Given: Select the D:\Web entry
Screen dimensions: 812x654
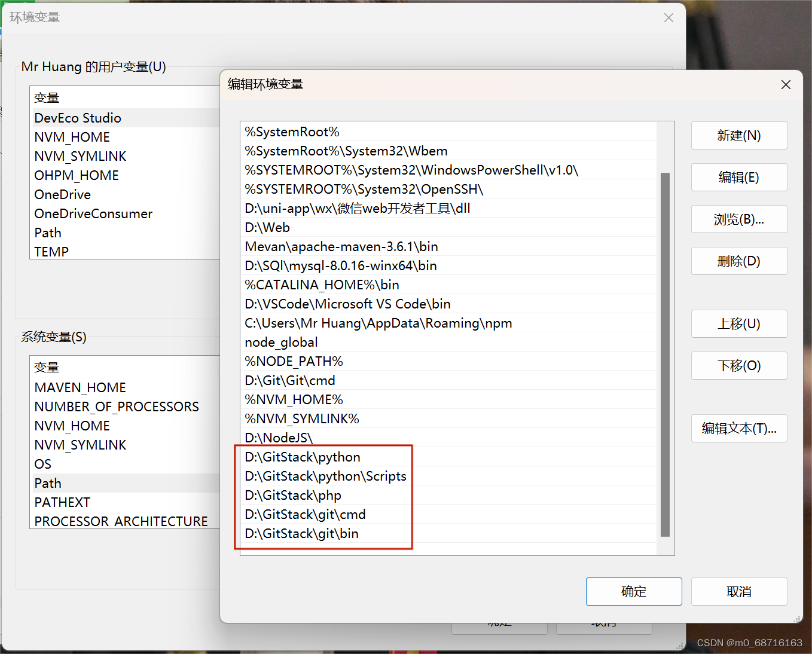Looking at the screenshot, I should tap(448, 228).
